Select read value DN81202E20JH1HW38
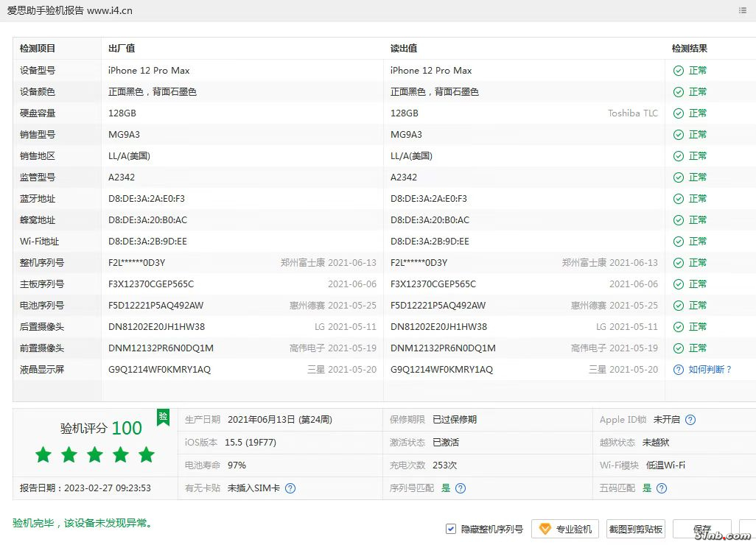 click(x=438, y=327)
